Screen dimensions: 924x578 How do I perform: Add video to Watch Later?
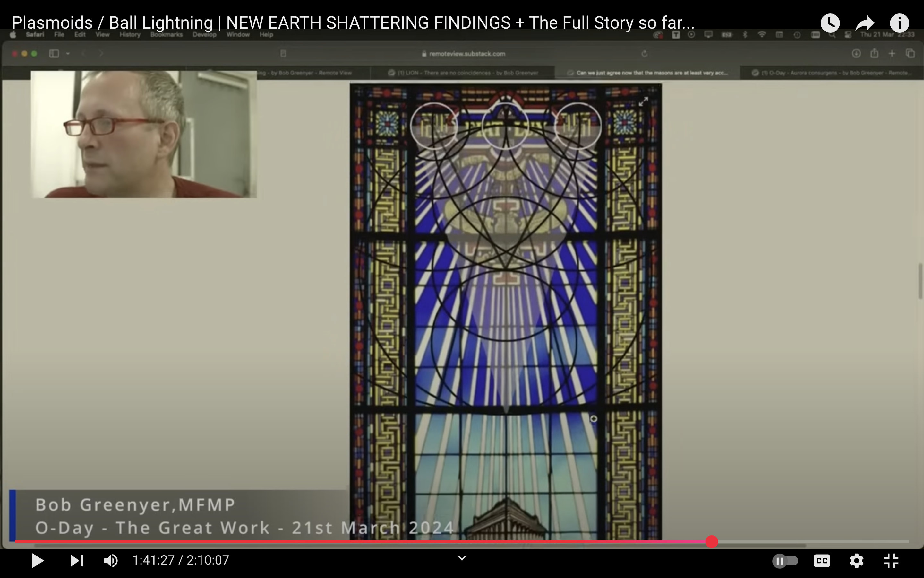[830, 23]
